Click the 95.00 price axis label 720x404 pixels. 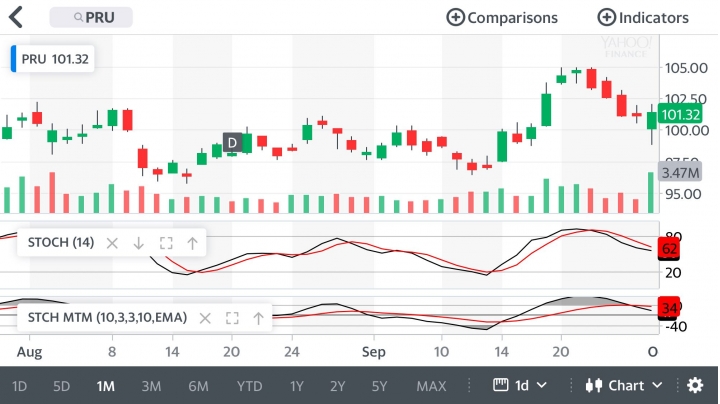point(683,194)
